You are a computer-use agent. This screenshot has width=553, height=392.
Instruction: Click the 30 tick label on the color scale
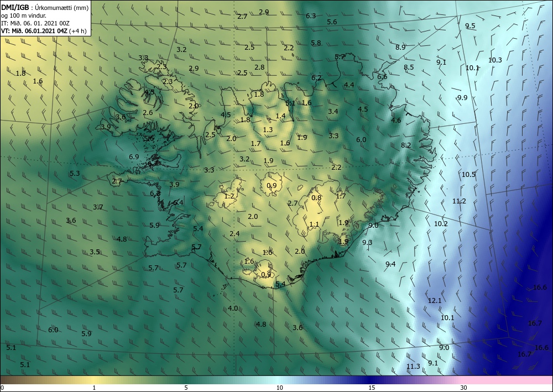pos(463,388)
